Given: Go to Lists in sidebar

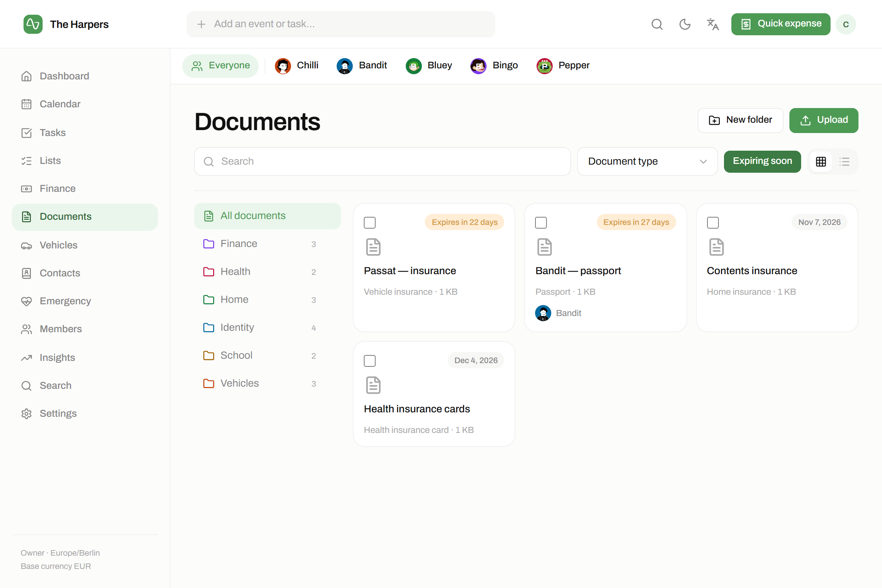Looking at the screenshot, I should [x=85, y=161].
